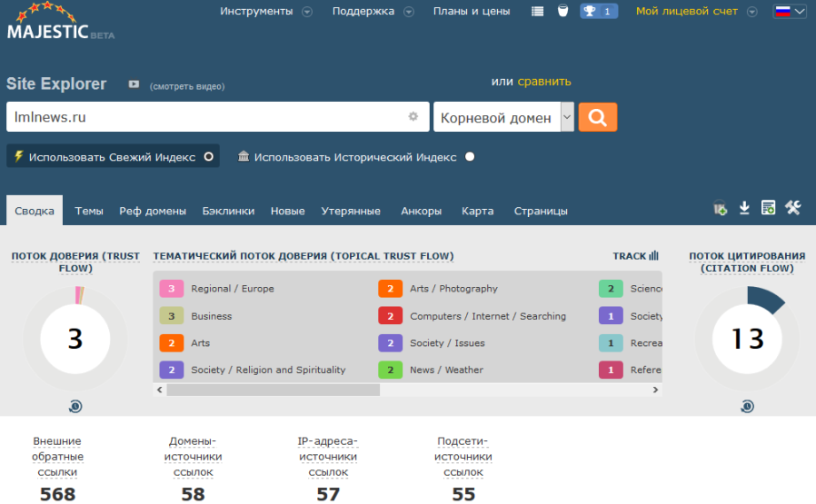
Task: Select the Использовать Свежий Индекс radio button
Action: pyautogui.click(x=209, y=156)
